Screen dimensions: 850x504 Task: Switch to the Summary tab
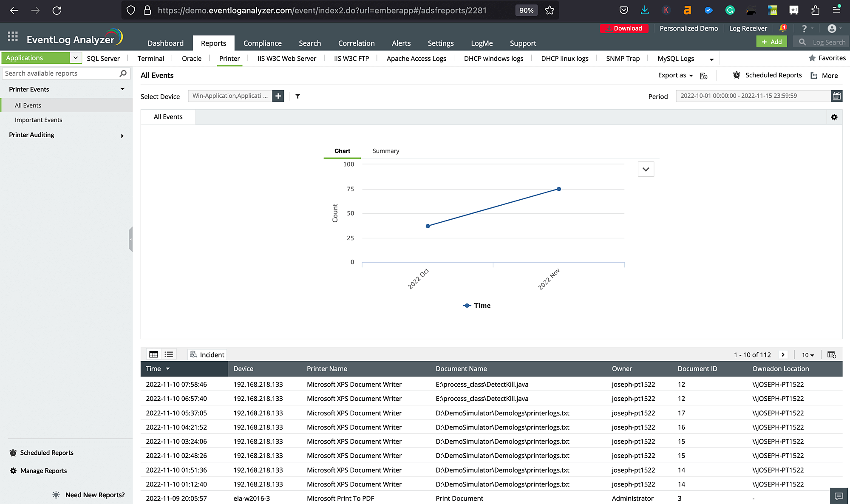pyautogui.click(x=385, y=151)
